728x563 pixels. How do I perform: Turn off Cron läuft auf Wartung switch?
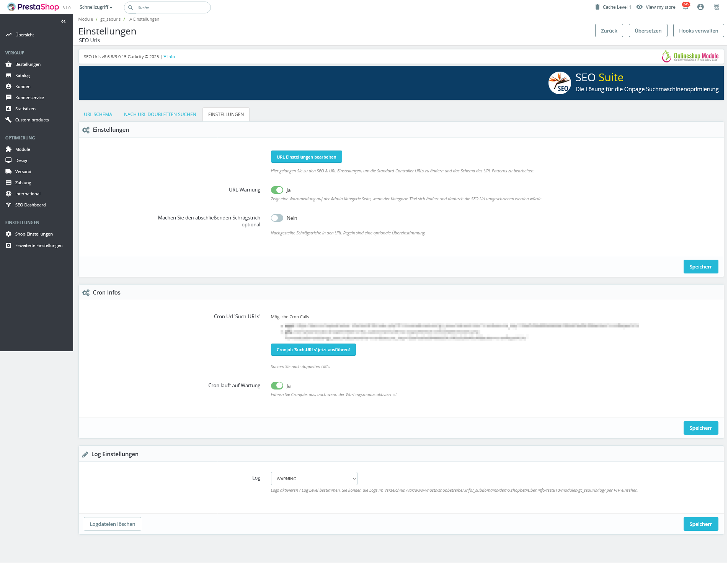click(277, 386)
